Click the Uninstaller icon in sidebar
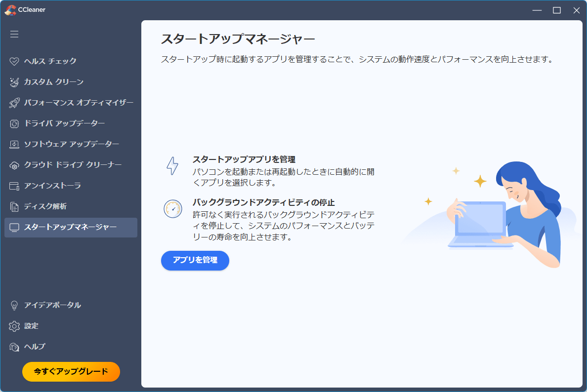587x392 pixels. click(14, 186)
